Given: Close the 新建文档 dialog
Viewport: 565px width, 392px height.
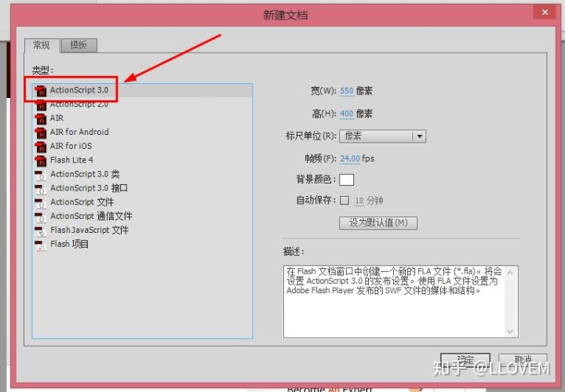Looking at the screenshot, I should pyautogui.click(x=545, y=13).
